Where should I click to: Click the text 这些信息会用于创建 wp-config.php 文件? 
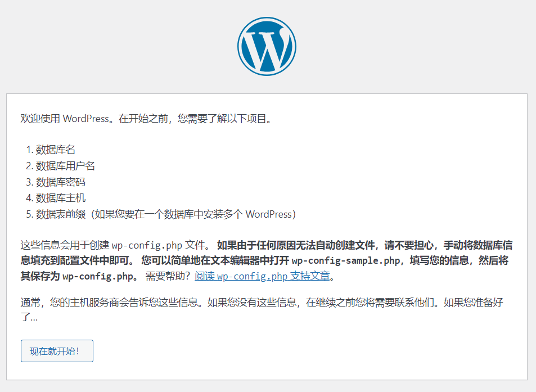115,245
